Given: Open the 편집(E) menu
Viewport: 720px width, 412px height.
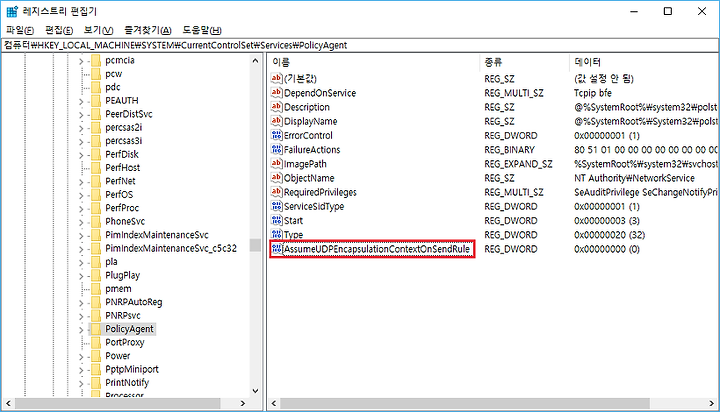Looking at the screenshot, I should point(59,30).
